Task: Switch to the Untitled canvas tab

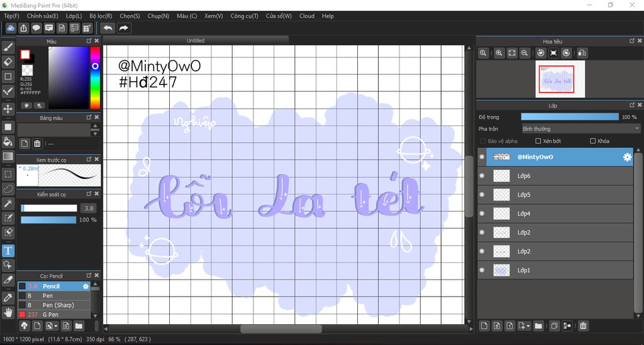Action: click(x=196, y=40)
